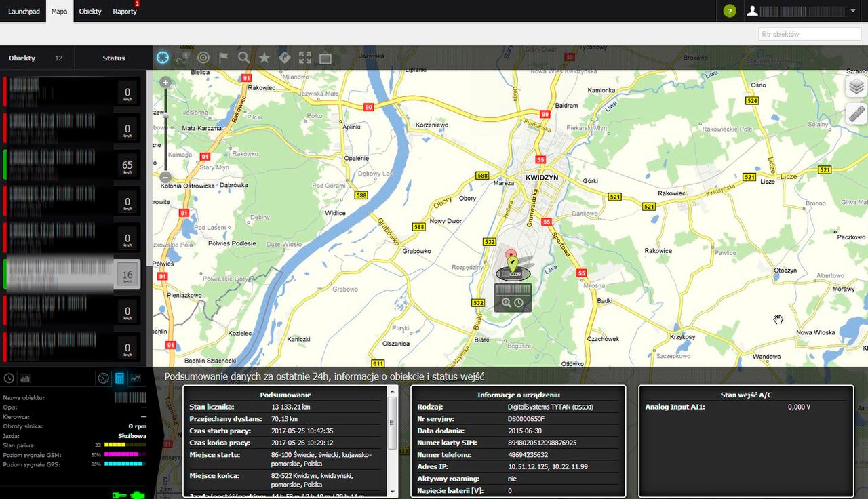This screenshot has width=868, height=499.
Task: Click the 'Czas startu pracy' value 2017-05-25 10:42:35
Action: tap(302, 431)
